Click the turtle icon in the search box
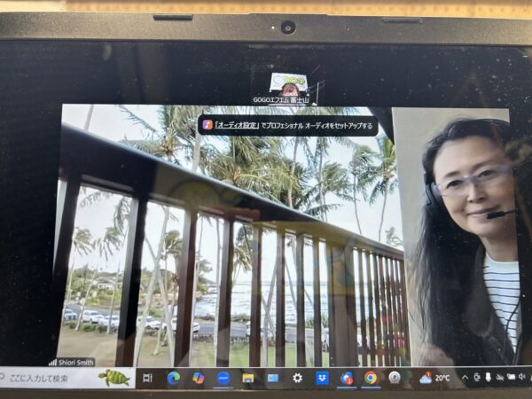This screenshot has width=532, height=399. (x=113, y=378)
